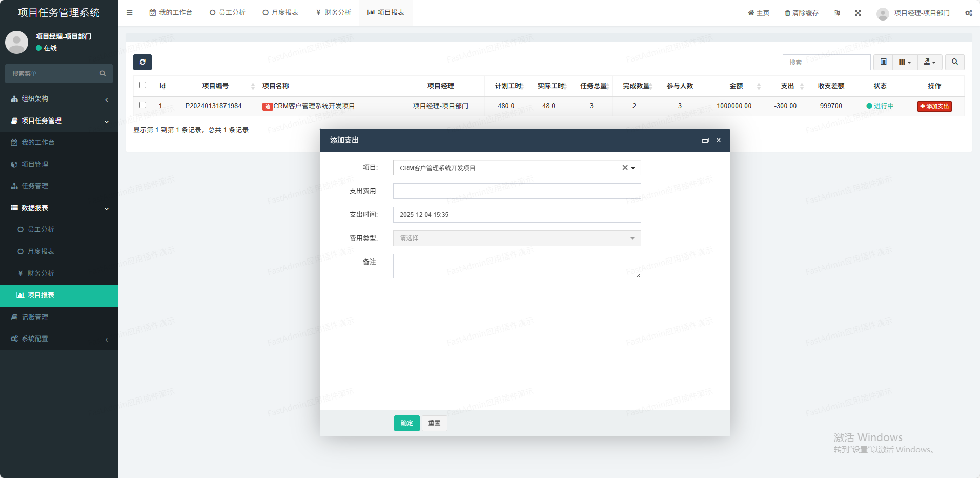Click the refresh icon above the table
Image resolution: width=980 pixels, height=478 pixels.
[x=142, y=62]
